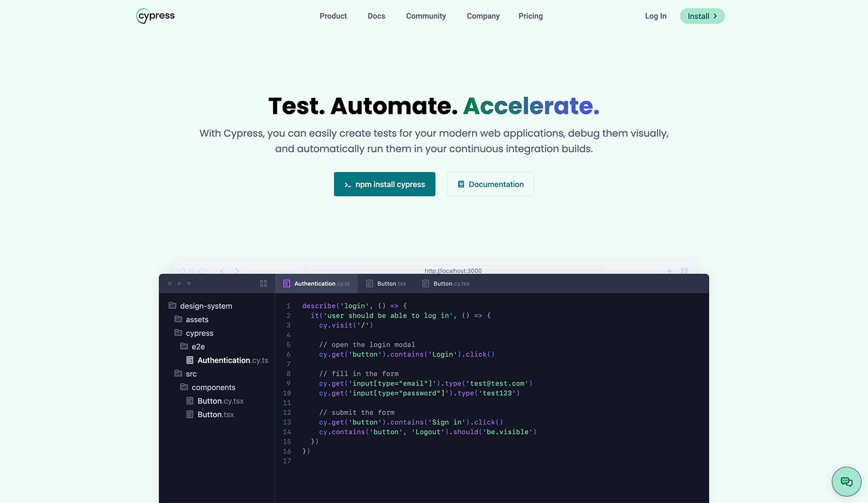
Task: Select Button.cy.tsx in file tree
Action: (x=215, y=401)
